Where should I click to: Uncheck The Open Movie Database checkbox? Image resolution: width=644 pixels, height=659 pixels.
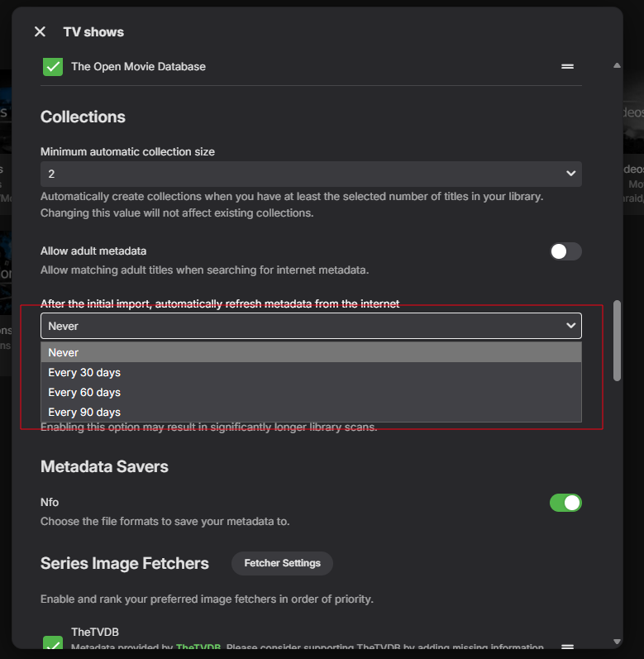pos(53,66)
